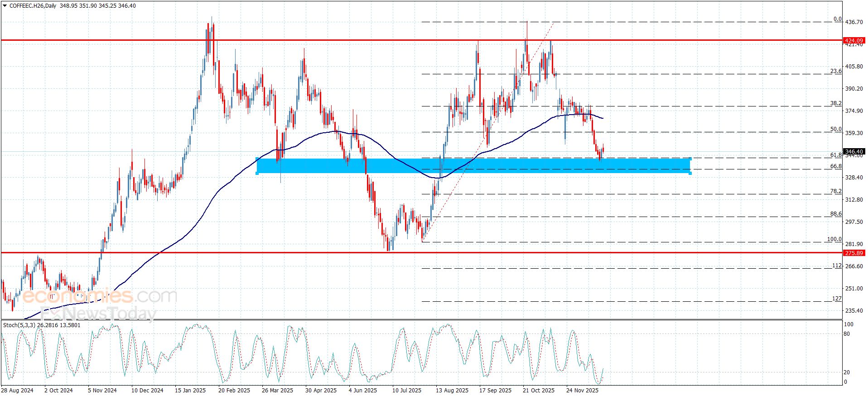
Task: Click the 21 Oct 2025 date label
Action: pos(539,391)
